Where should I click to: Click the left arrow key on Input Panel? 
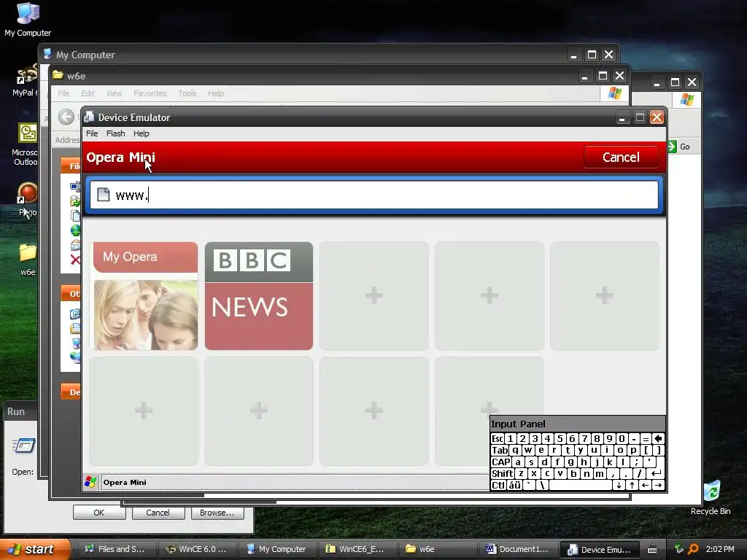tap(645, 485)
